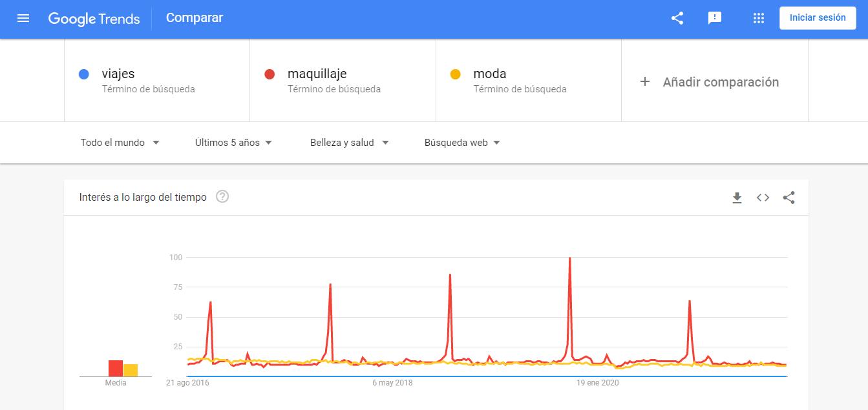Click Iniciar sesión button
The image size is (868, 410).
click(818, 18)
